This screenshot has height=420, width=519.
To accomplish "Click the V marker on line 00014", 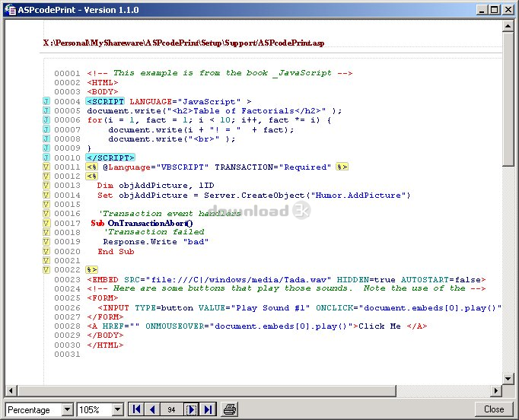I will (46, 195).
